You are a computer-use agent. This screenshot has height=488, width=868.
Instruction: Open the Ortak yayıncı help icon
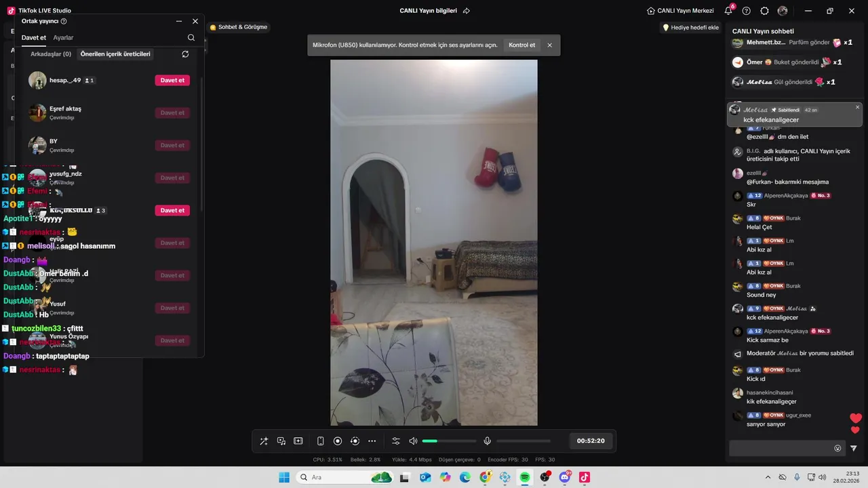tap(64, 22)
